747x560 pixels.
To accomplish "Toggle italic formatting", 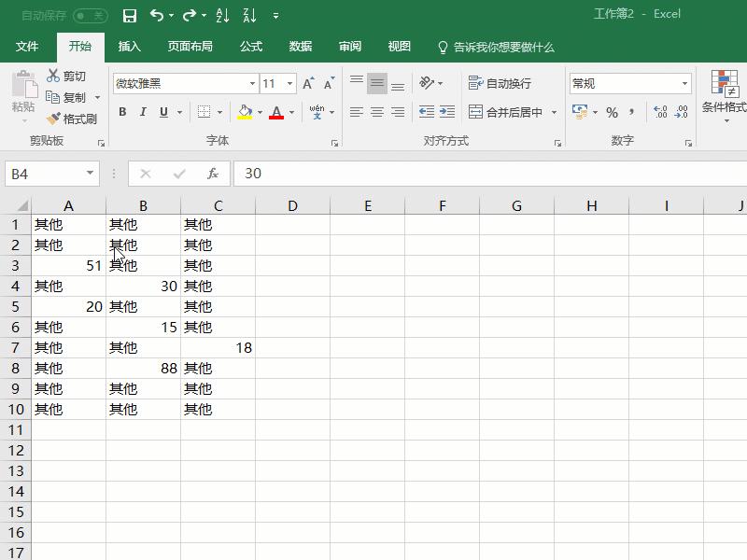I will tap(142, 112).
